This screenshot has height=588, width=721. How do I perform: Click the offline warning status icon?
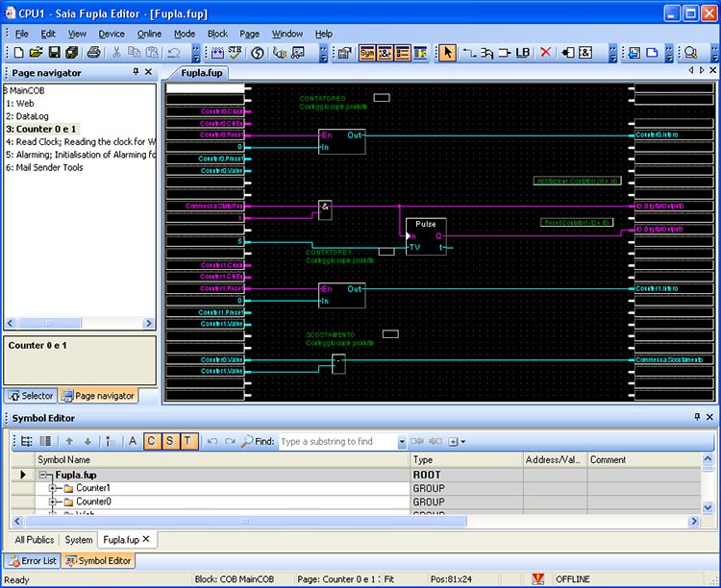pyautogui.click(x=537, y=578)
